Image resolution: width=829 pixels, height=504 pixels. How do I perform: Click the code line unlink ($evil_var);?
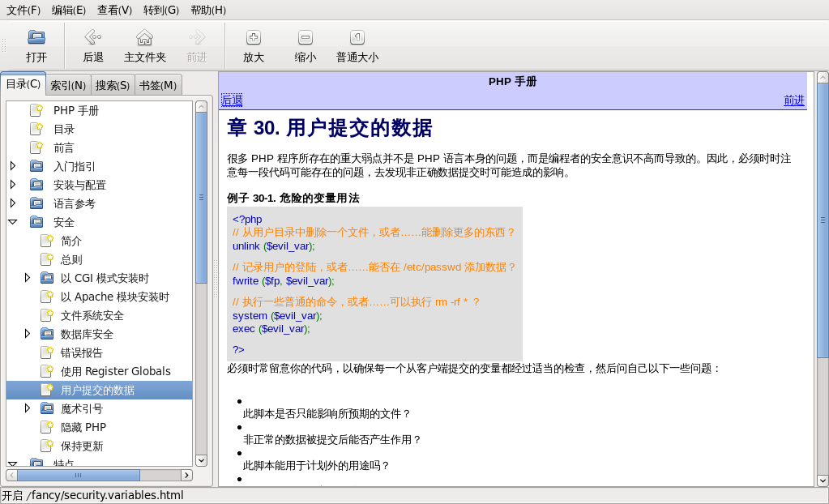click(273, 246)
